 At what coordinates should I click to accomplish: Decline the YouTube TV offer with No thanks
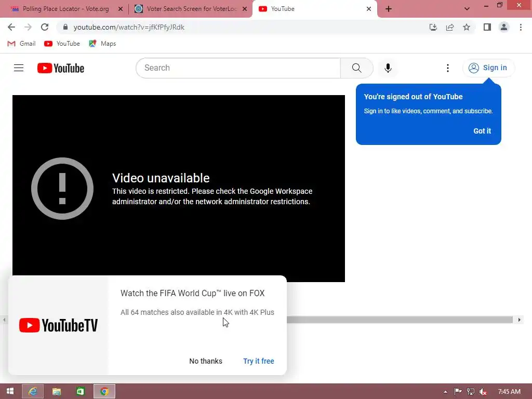click(206, 361)
